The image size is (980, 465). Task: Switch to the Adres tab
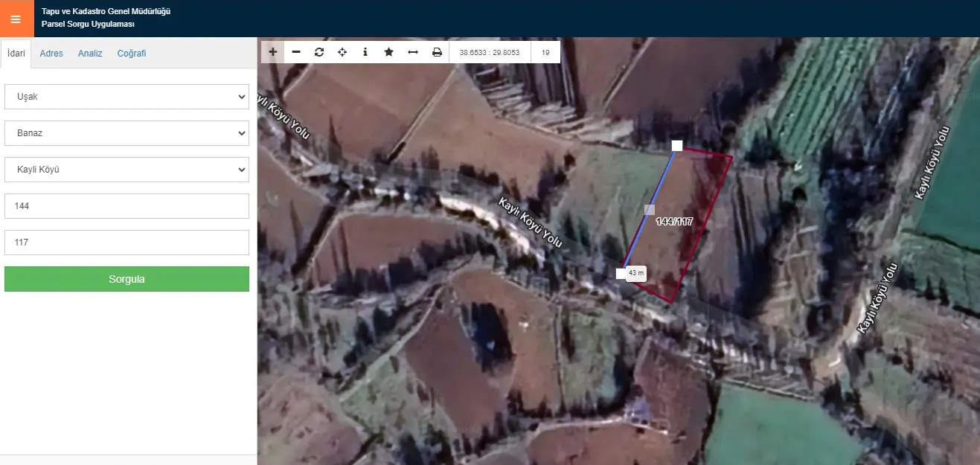pyautogui.click(x=51, y=54)
